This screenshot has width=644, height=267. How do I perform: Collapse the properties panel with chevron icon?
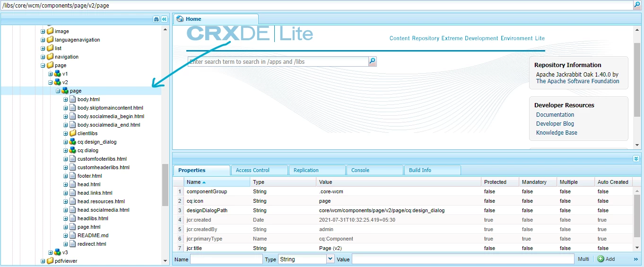[x=636, y=159]
